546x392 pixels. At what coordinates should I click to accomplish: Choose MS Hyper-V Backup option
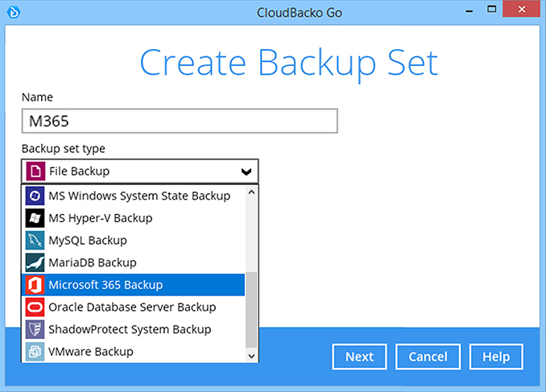134,218
